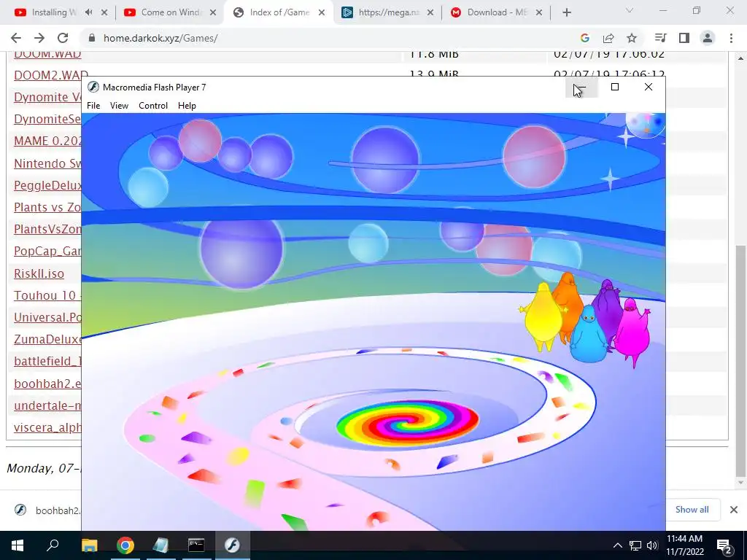
Task: Open the viscera_alph... link
Action: pos(47,427)
